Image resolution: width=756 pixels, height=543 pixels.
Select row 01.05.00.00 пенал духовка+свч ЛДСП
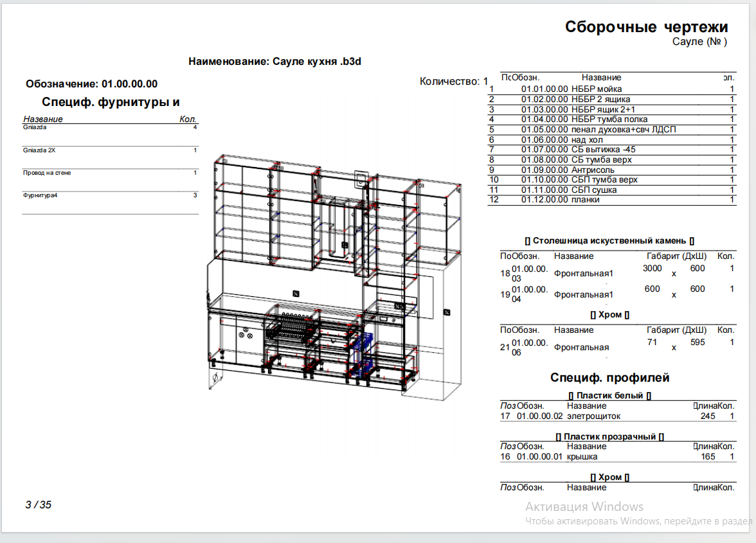612,130
